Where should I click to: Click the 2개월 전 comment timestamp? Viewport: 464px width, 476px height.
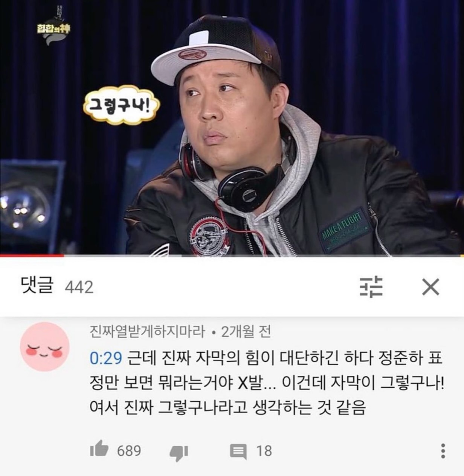point(246,332)
